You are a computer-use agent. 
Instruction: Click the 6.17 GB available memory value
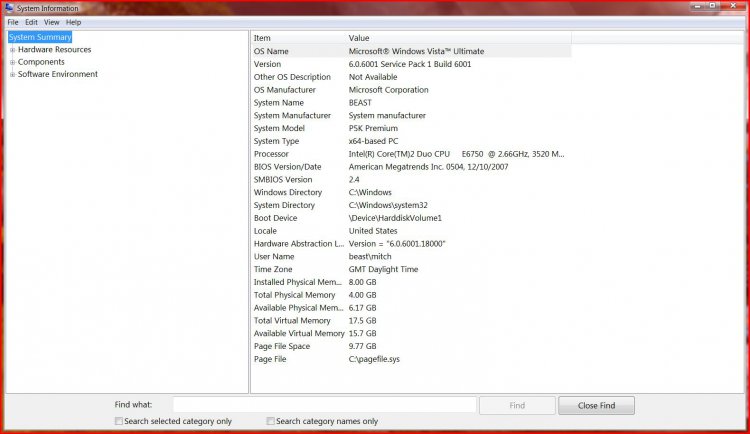[x=363, y=308]
